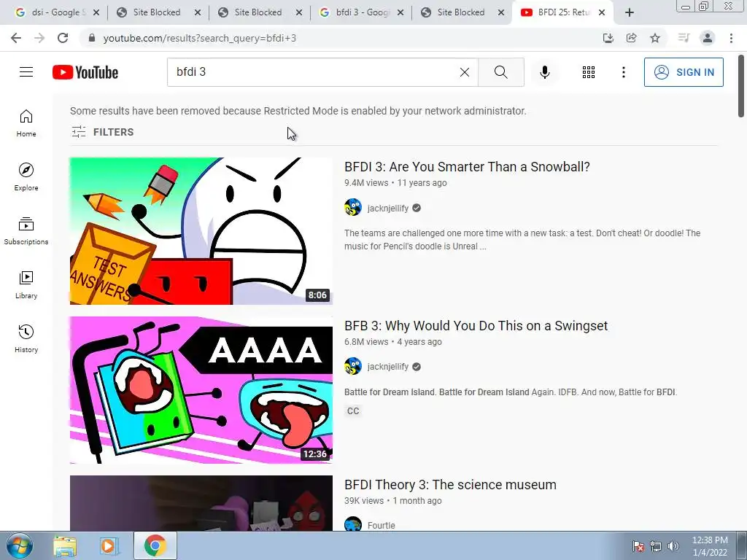Open 'BFB 3: Why Would You Do This on a Swingset'
747x560 pixels.
[476, 326]
